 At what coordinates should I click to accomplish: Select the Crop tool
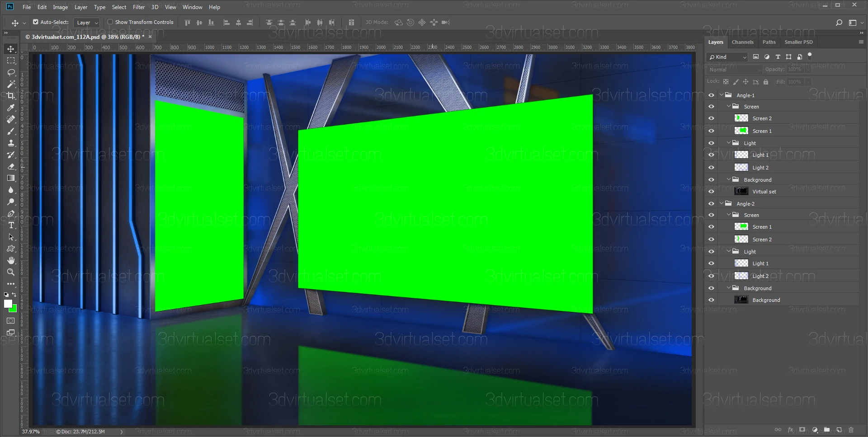(11, 96)
